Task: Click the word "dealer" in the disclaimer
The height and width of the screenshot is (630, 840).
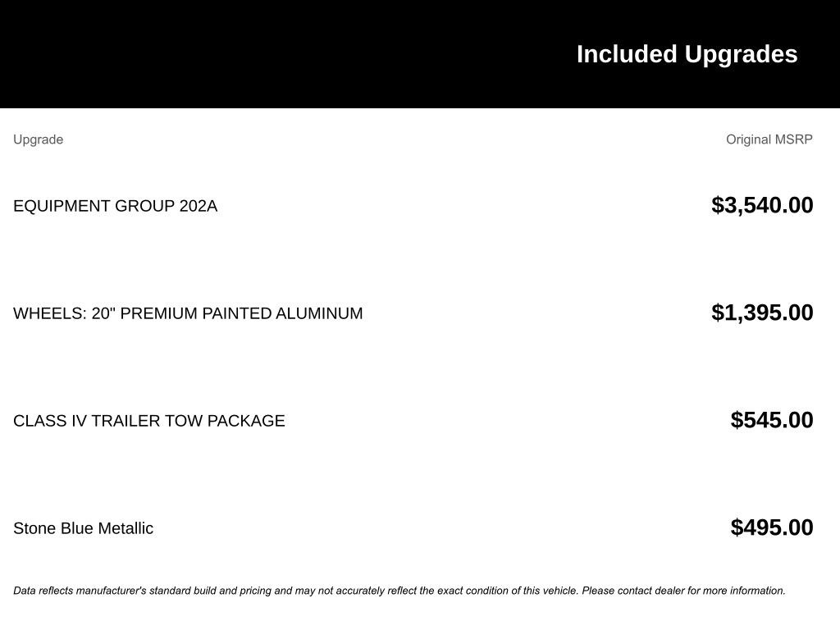Action: [669, 591]
